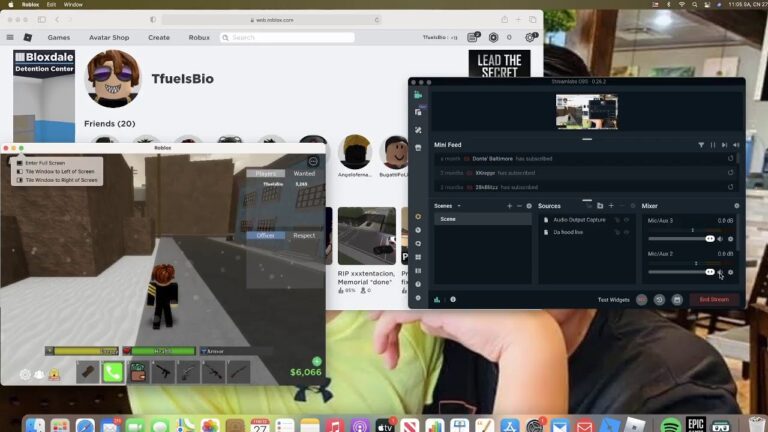Open the Streamlabs App Store sidebar icon
Image resolution: width=768 pixels, height=432 pixels.
coord(418,147)
